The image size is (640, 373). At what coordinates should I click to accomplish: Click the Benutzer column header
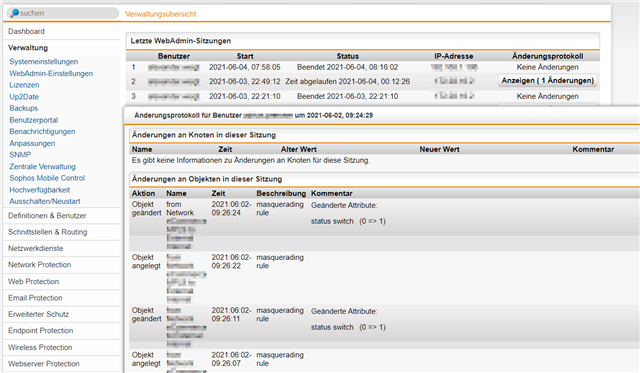coord(174,56)
